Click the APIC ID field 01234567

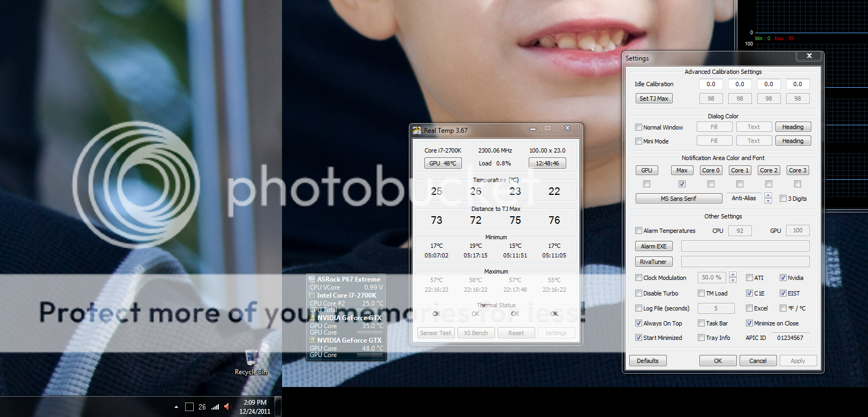(x=790, y=338)
